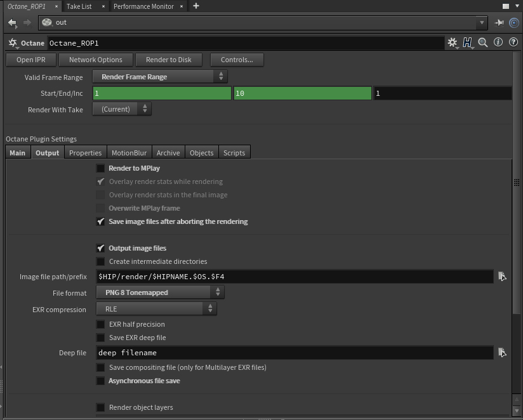523x420 pixels.
Task: Open the node info icon
Action: coord(498,43)
